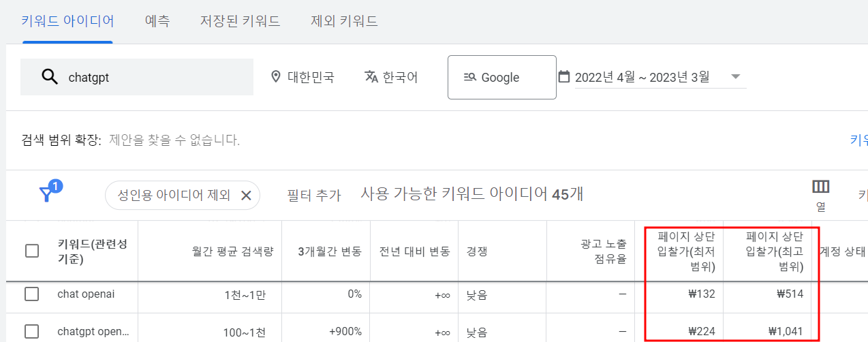This screenshot has width=868, height=342.
Task: Click the +900% three-month change cell
Action: click(x=345, y=332)
